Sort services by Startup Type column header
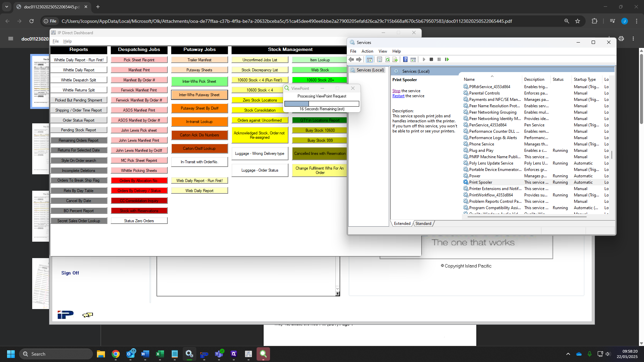 587,79
